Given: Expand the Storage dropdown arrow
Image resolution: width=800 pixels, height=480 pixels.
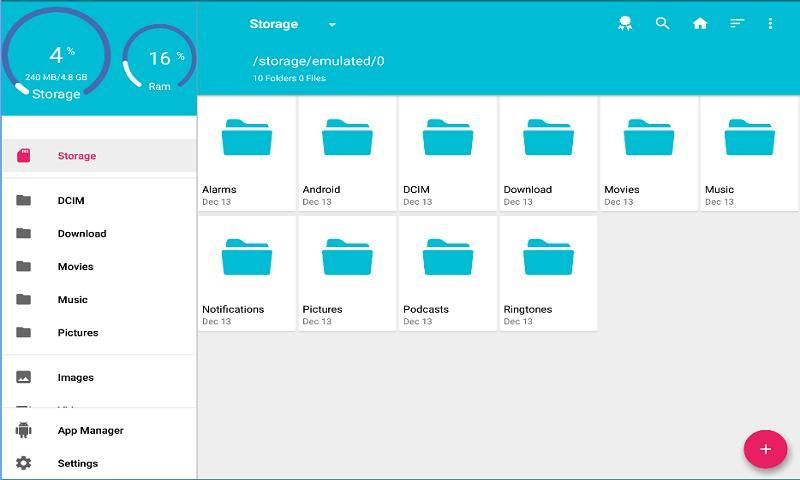Looking at the screenshot, I should click(x=332, y=25).
